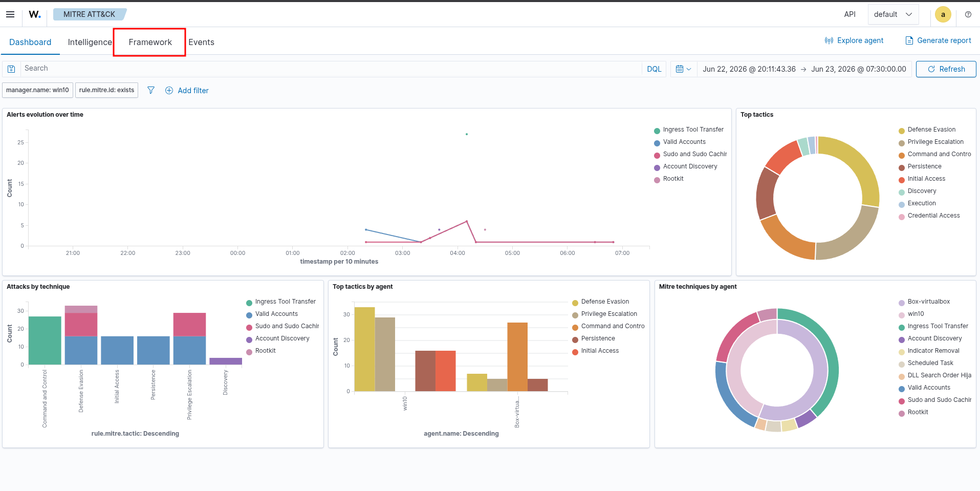The image size is (980, 491).
Task: Click the yellow win10 Defense Evasion bar
Action: (364, 349)
